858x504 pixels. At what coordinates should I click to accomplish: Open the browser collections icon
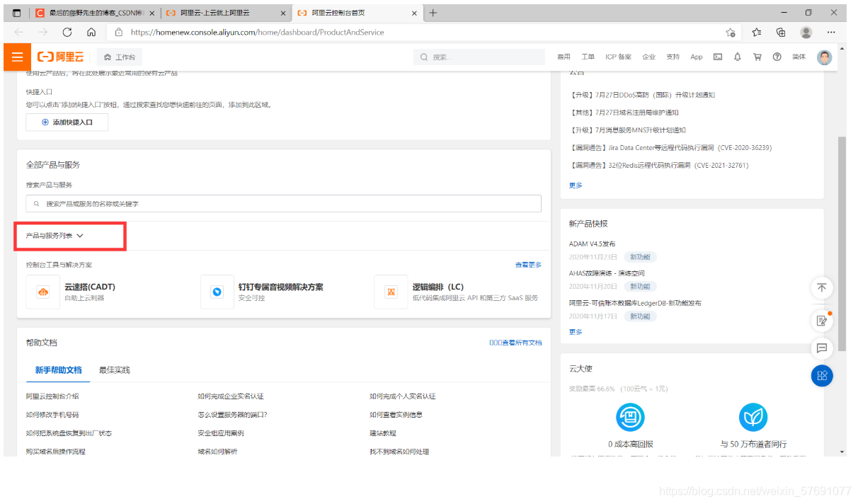(x=781, y=32)
